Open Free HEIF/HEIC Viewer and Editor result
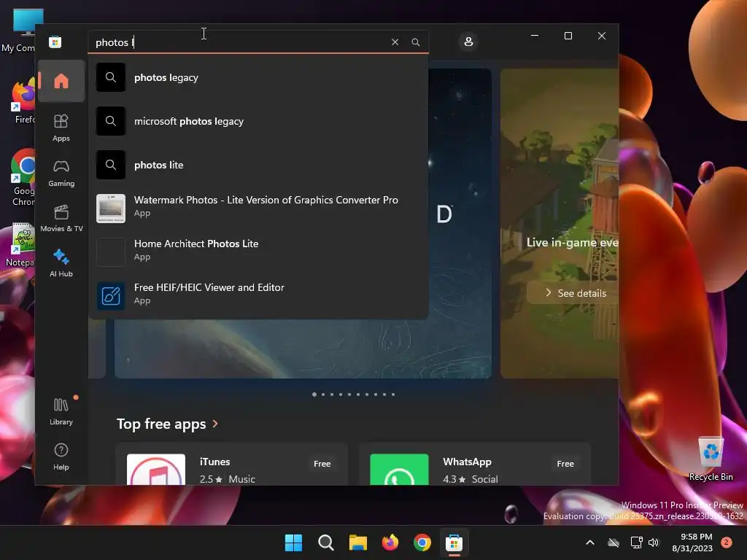747x560 pixels. (258, 295)
